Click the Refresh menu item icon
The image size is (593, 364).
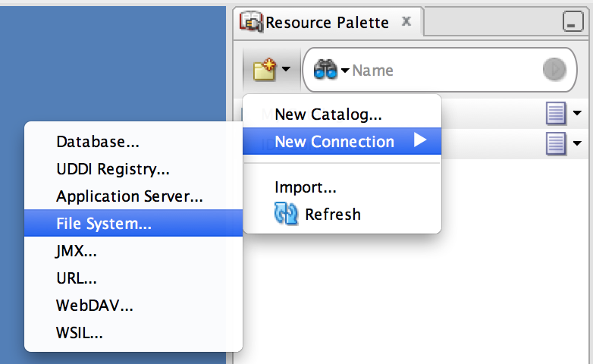pyautogui.click(x=286, y=214)
